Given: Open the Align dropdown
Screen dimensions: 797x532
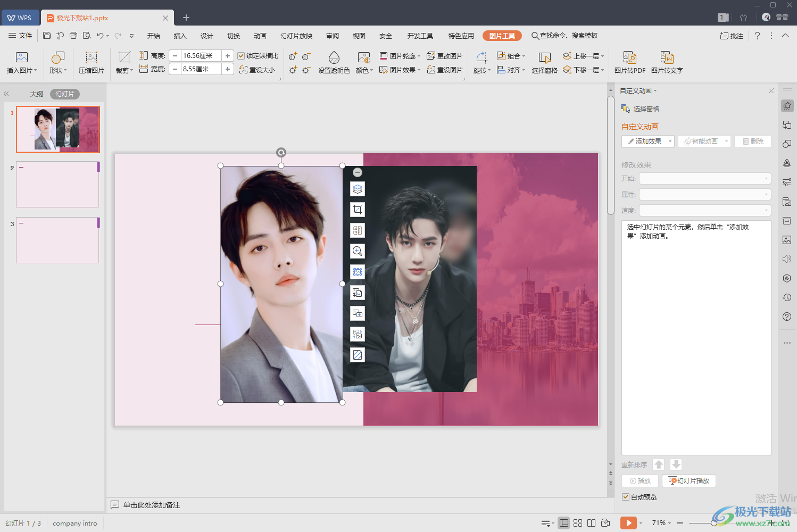Looking at the screenshot, I should (x=511, y=70).
